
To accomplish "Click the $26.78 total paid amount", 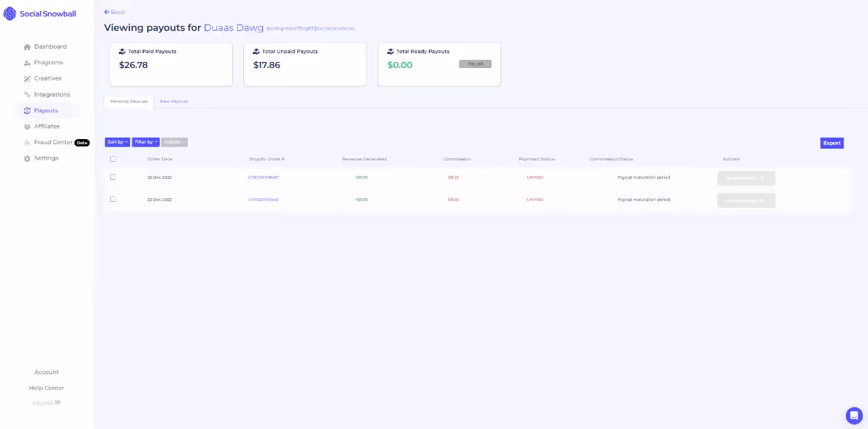I will pos(133,65).
